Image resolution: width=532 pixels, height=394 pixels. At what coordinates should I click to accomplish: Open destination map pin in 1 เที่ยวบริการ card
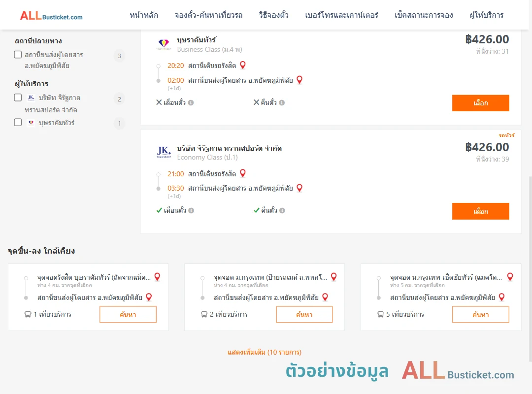149,297
